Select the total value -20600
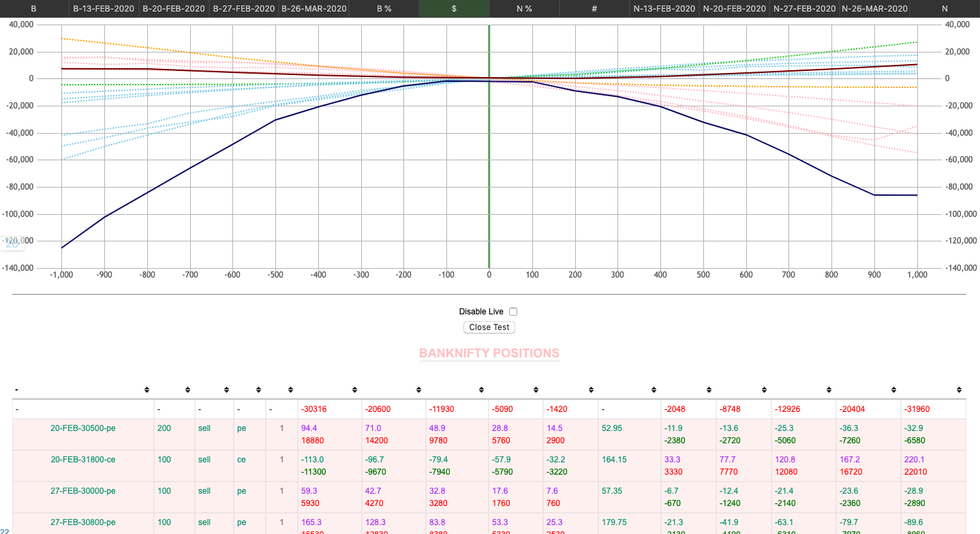The width and height of the screenshot is (980, 534). pyautogui.click(x=378, y=409)
